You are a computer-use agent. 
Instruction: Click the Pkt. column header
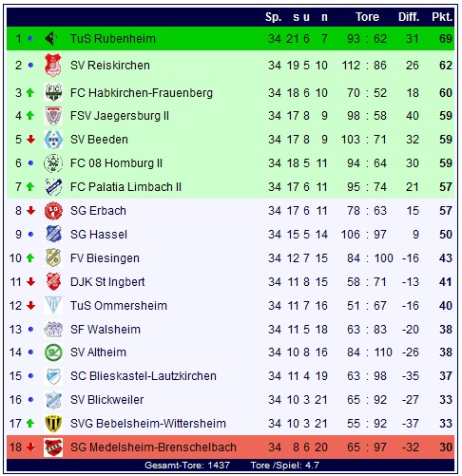pos(442,17)
